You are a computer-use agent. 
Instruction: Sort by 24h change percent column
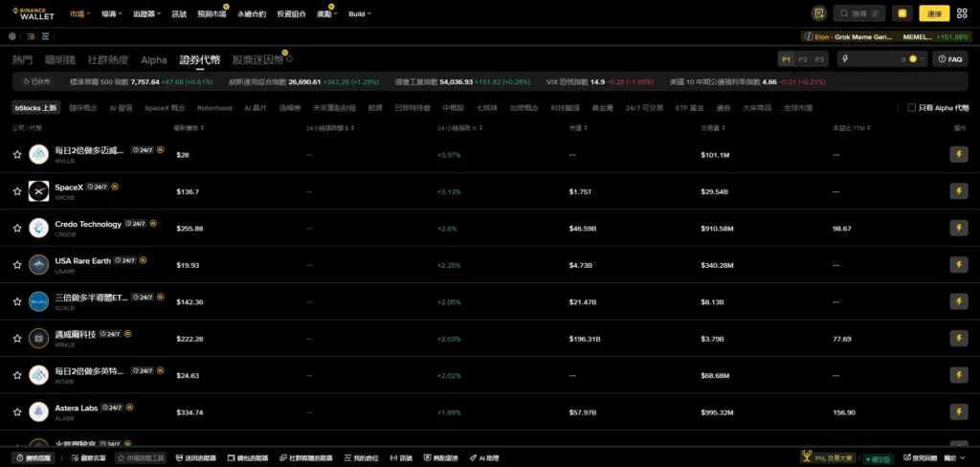click(x=459, y=128)
